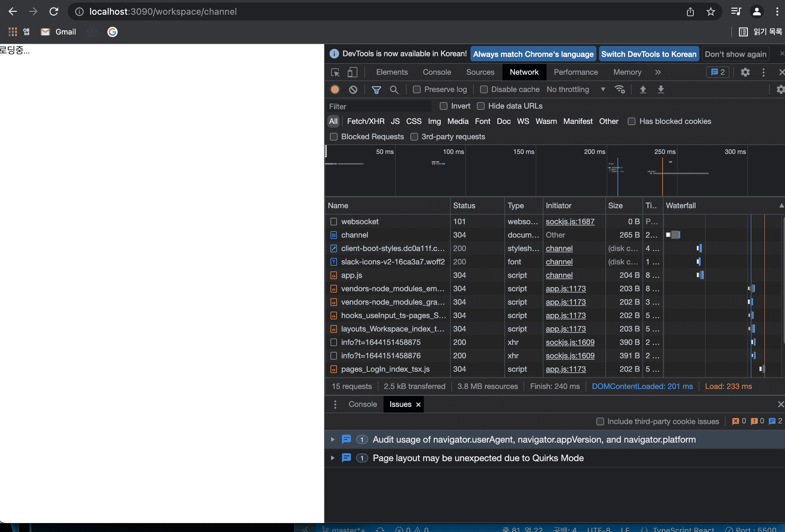Toggle the network filter funnel icon
The height and width of the screenshot is (532, 785).
coord(376,89)
